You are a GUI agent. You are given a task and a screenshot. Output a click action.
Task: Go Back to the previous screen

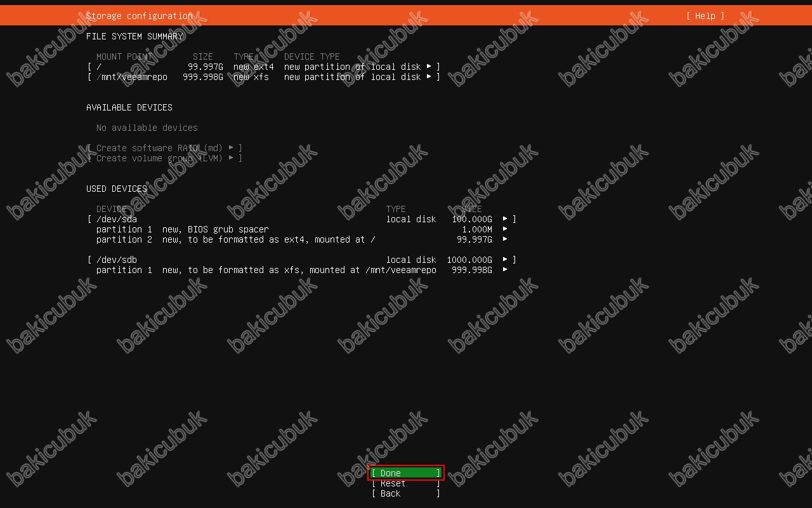405,493
